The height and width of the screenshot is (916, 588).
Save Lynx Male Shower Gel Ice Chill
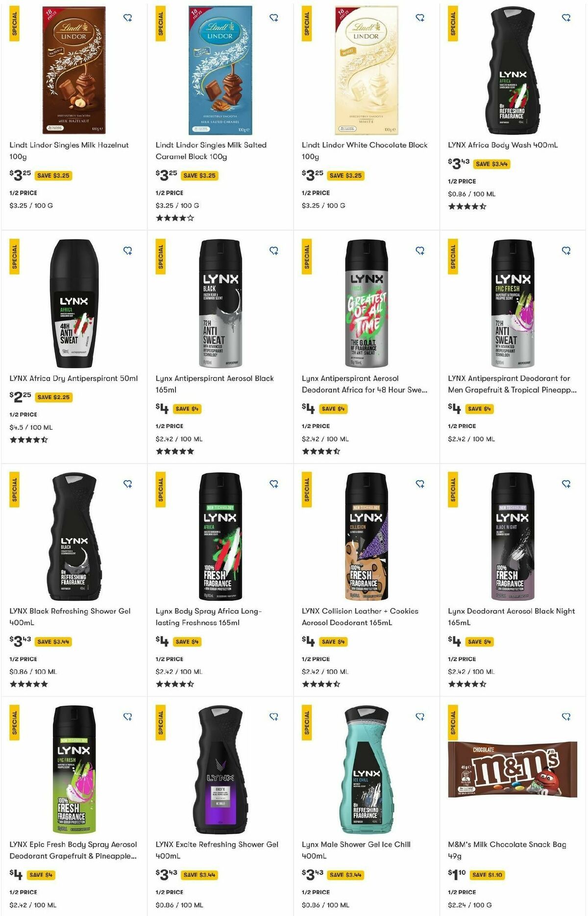point(420,717)
